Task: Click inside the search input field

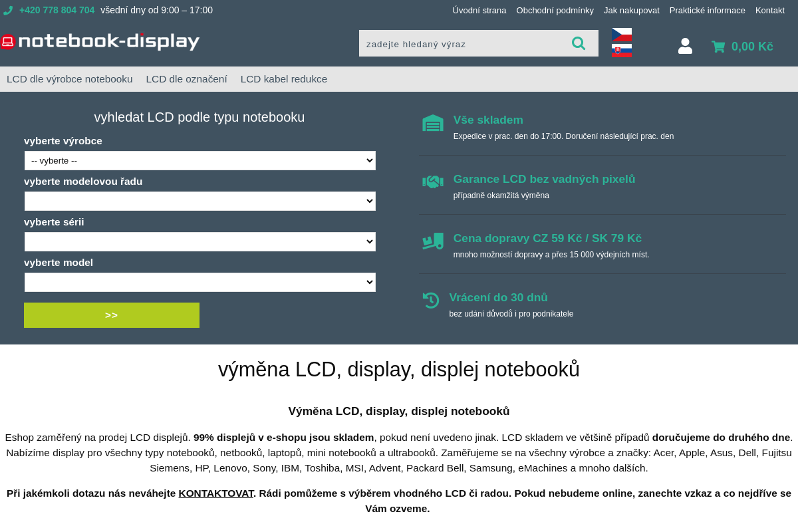Action: [465, 43]
